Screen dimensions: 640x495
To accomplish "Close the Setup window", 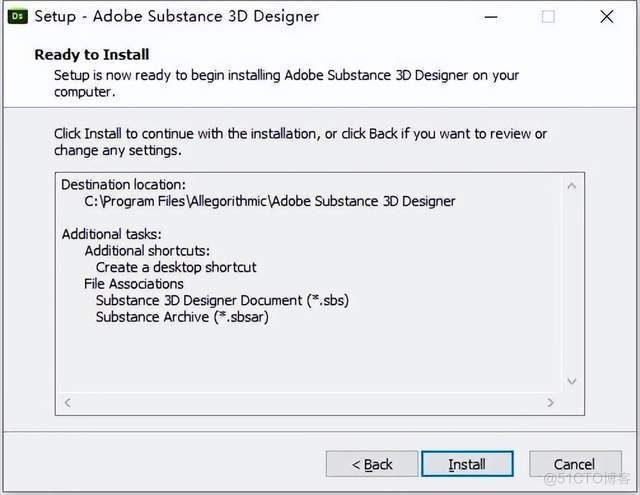I will 607,17.
